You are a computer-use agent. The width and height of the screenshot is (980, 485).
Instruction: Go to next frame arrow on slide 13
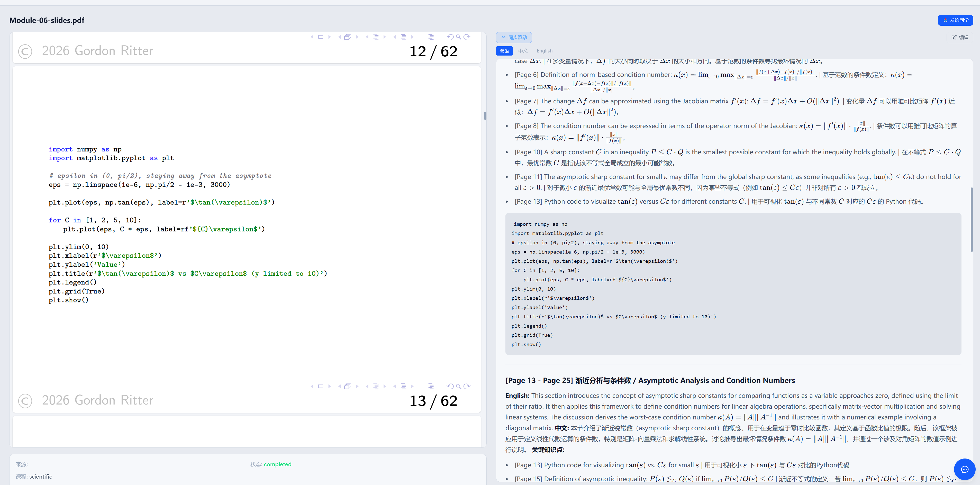(357, 387)
